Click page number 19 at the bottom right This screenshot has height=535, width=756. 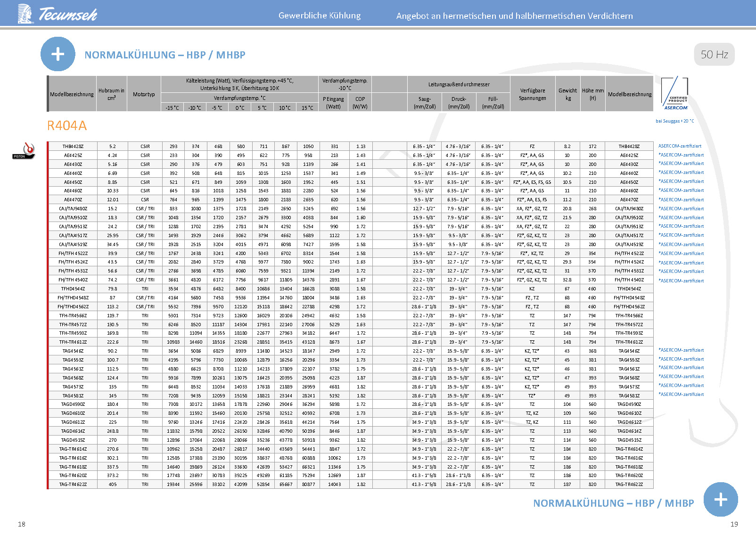pos(734,524)
